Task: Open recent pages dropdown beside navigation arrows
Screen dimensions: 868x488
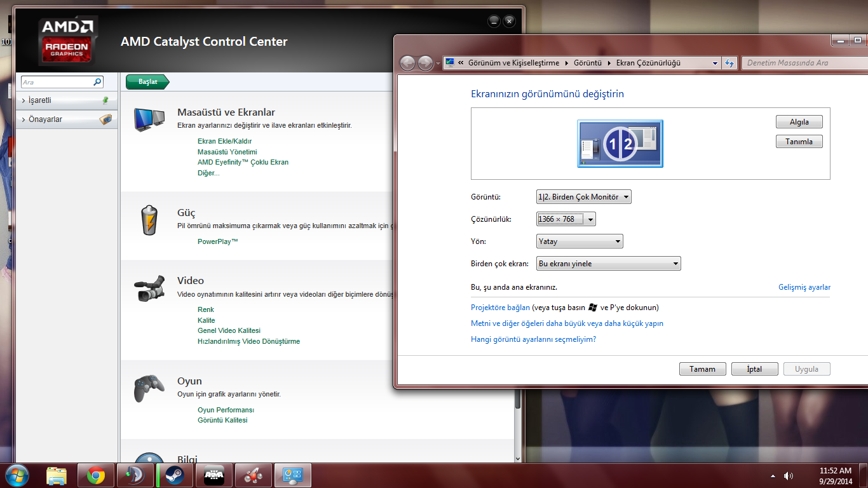Action: click(438, 64)
